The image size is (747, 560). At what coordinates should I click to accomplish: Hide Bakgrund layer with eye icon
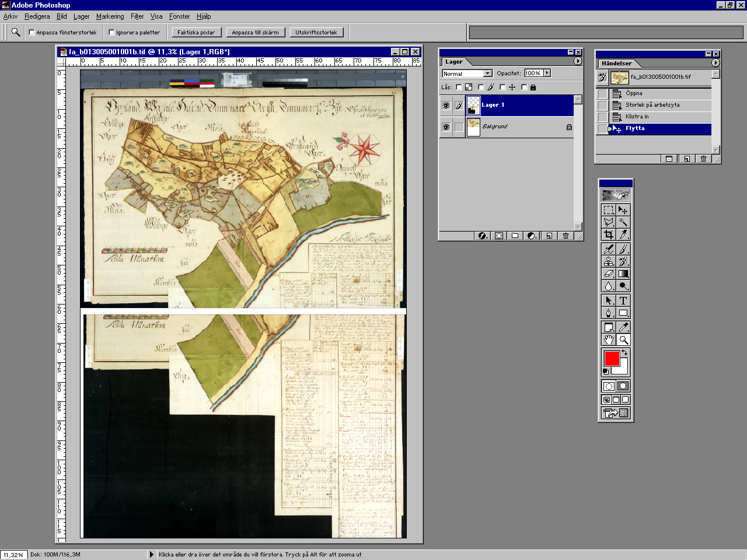coord(446,127)
